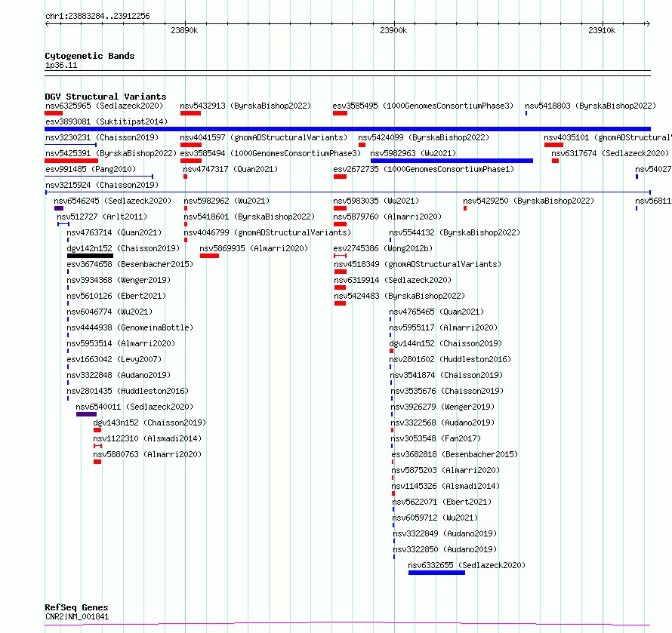Viewport: 672px width, 633px height.
Task: Click dgv143n152 (Chaisson2019) label
Action: click(x=150, y=423)
